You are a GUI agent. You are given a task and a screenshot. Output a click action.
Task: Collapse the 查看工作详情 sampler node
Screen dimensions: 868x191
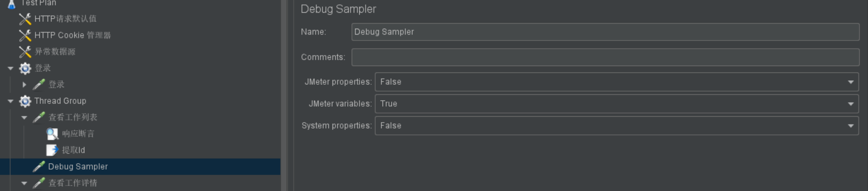(24, 183)
